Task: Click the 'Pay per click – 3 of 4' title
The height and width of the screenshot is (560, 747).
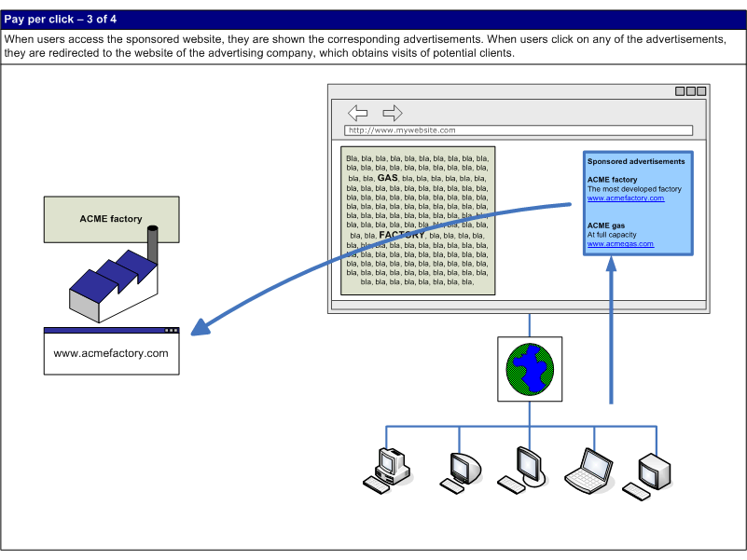Action: click(61, 20)
